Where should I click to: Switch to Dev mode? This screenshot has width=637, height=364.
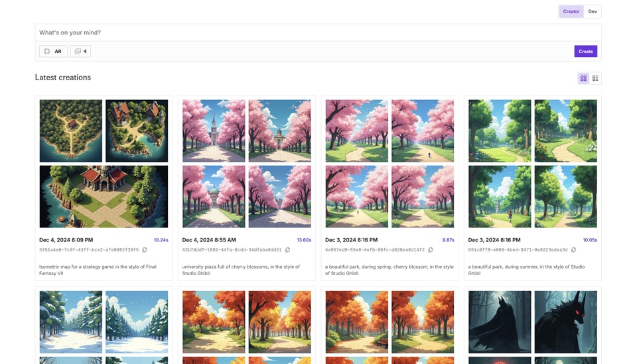(593, 11)
